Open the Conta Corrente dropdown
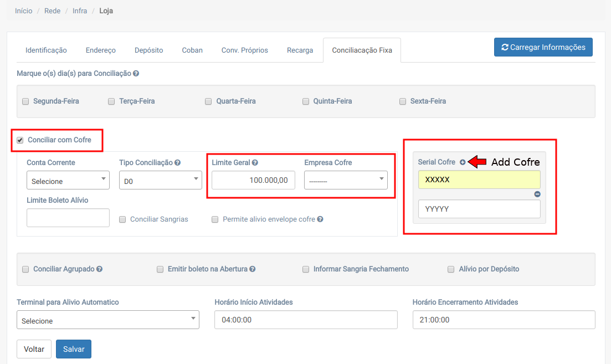Screen dimensions: 611x364 point(68,180)
